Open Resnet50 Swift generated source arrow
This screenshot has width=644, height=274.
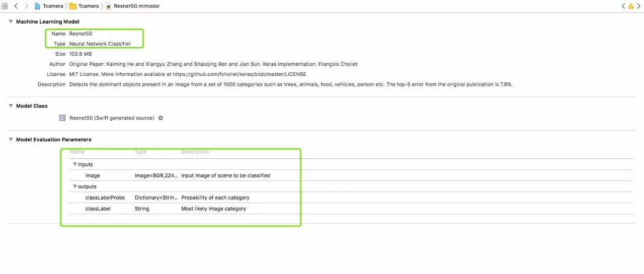[160, 118]
